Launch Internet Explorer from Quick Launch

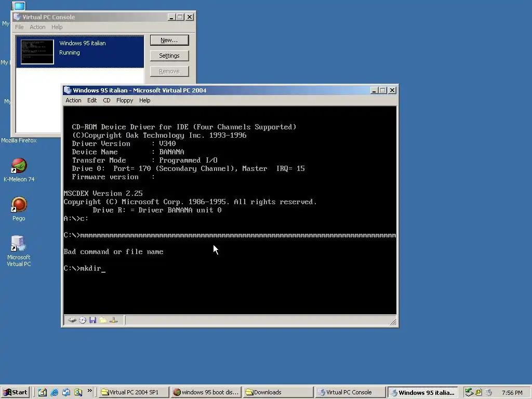click(x=54, y=392)
